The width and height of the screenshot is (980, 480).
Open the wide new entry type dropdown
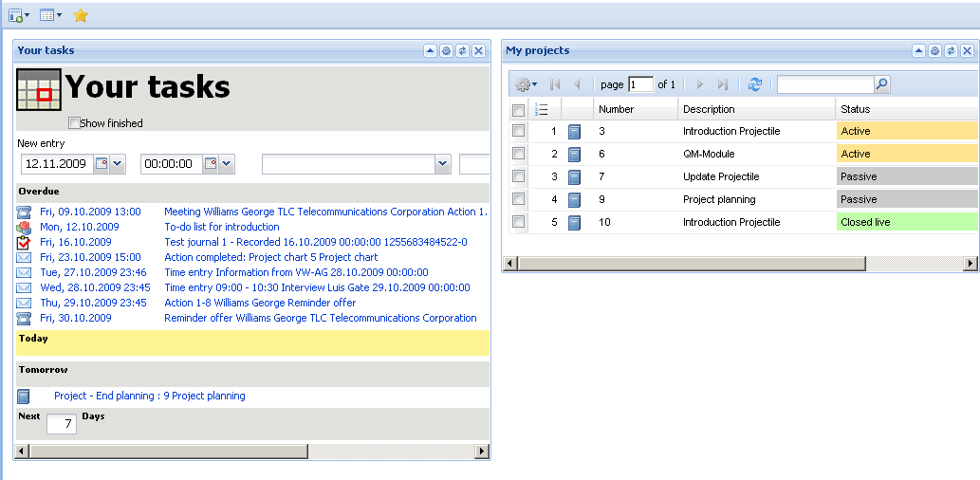[442, 164]
